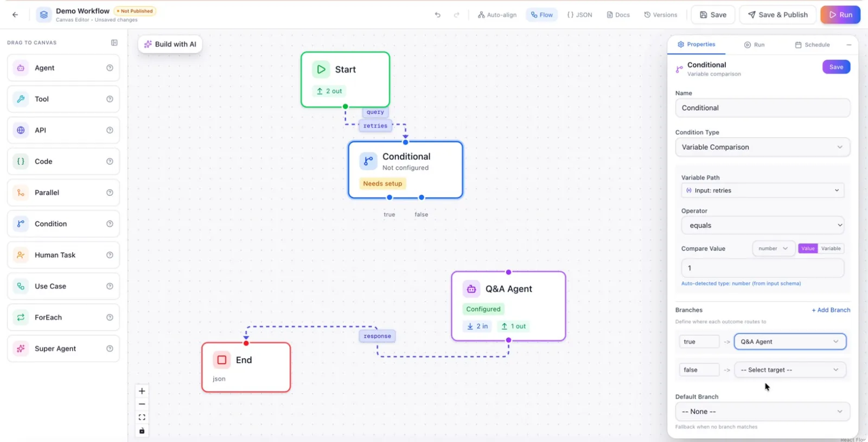Switch to the Properties tab

pos(697,44)
